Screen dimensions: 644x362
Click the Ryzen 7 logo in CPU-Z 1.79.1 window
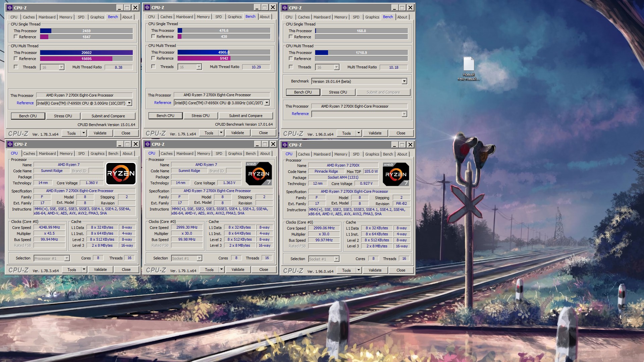[259, 173]
